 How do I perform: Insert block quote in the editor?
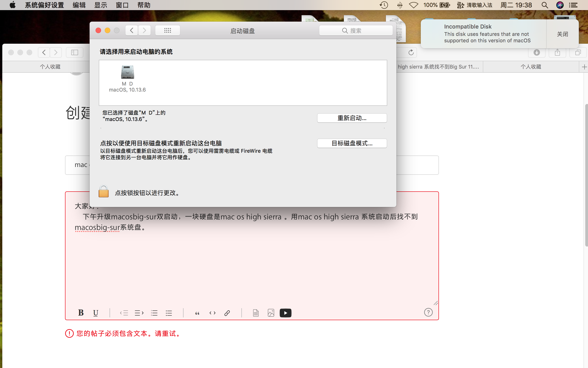[x=197, y=313]
